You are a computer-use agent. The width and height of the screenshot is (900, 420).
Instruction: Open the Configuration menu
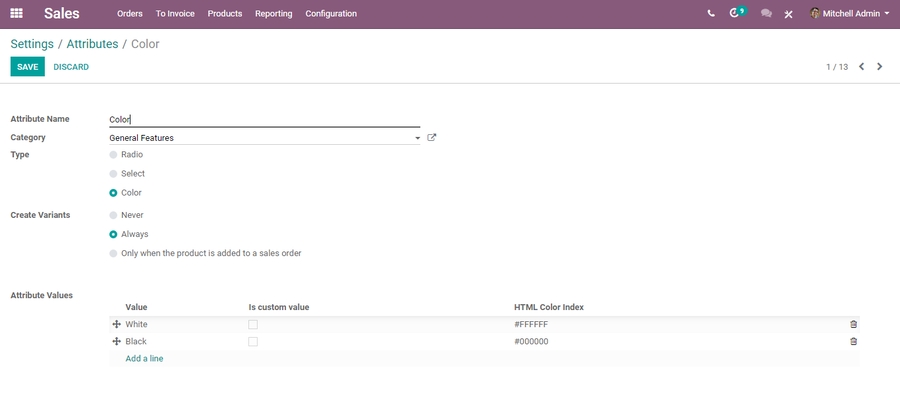330,14
